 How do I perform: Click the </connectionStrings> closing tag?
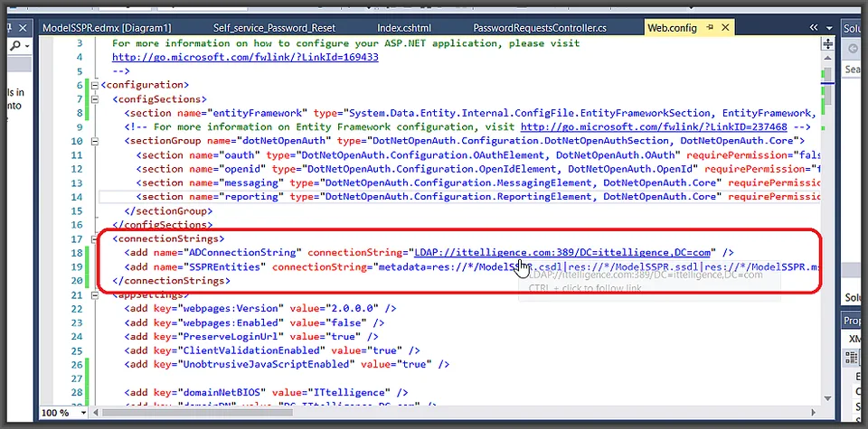pyautogui.click(x=171, y=280)
